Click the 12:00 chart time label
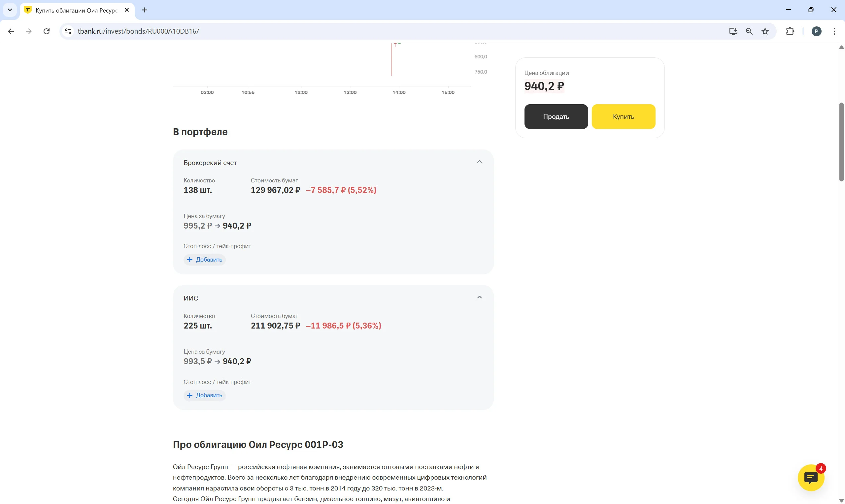This screenshot has height=504, width=845. point(301,92)
